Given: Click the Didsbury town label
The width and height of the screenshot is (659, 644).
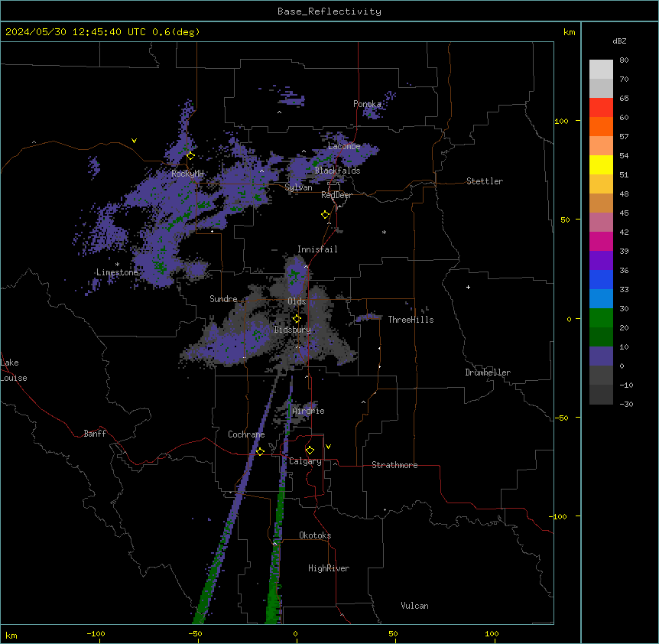Looking at the screenshot, I should click(293, 330).
